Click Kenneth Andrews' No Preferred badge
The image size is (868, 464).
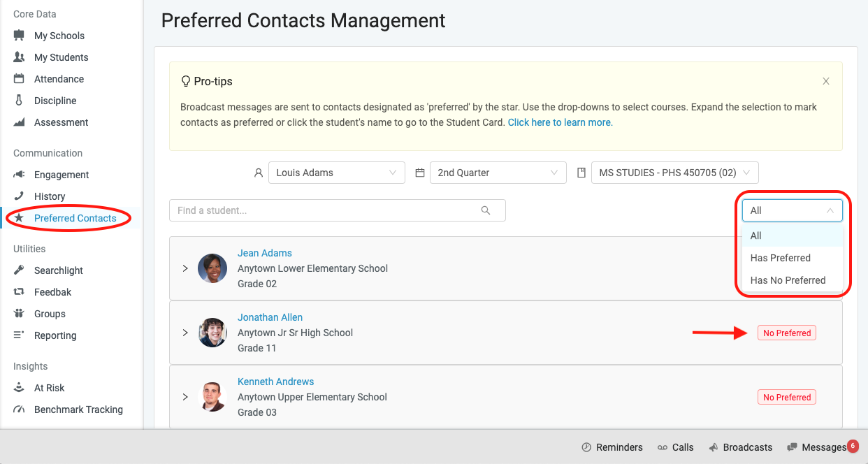click(787, 398)
